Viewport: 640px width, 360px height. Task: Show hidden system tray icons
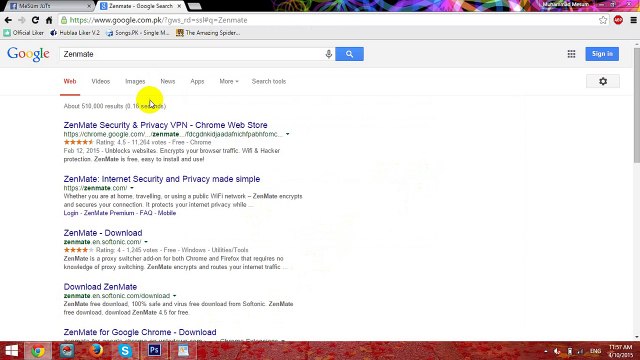(x=546, y=351)
